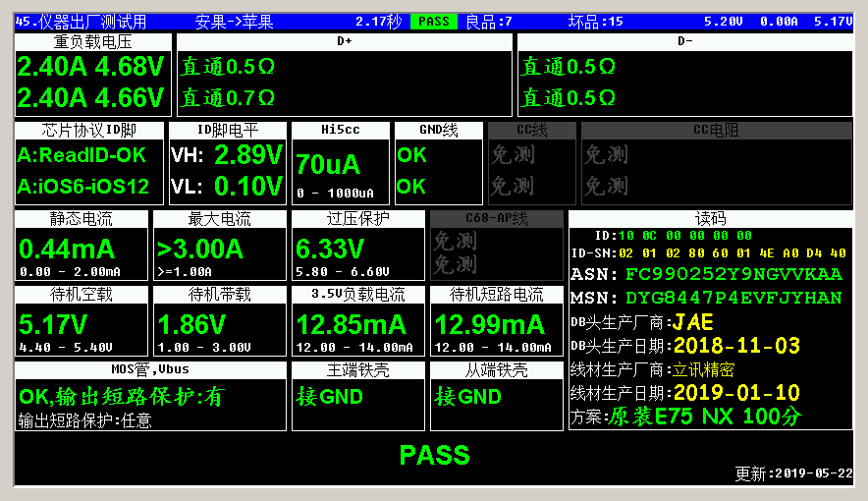
Task: Click the greyed-out CC电阻 panel header
Action: [x=716, y=130]
